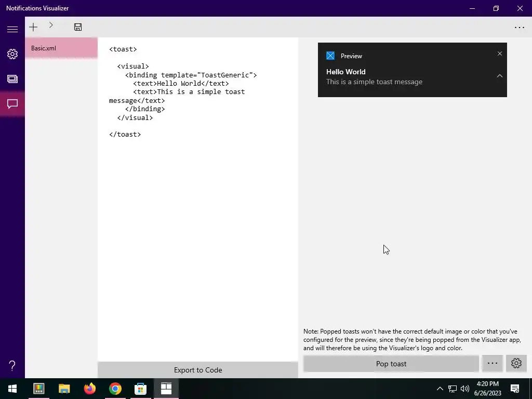The height and width of the screenshot is (399, 532).
Task: Launch Chrome from taskbar
Action: coord(115,389)
